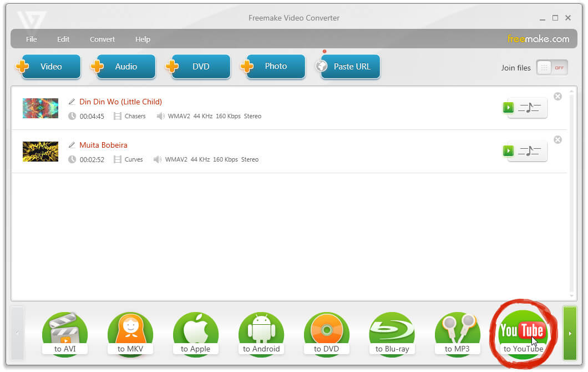Minimize the Freemake Video Converter window
Viewport: 588px width, 372px height.
543,18
